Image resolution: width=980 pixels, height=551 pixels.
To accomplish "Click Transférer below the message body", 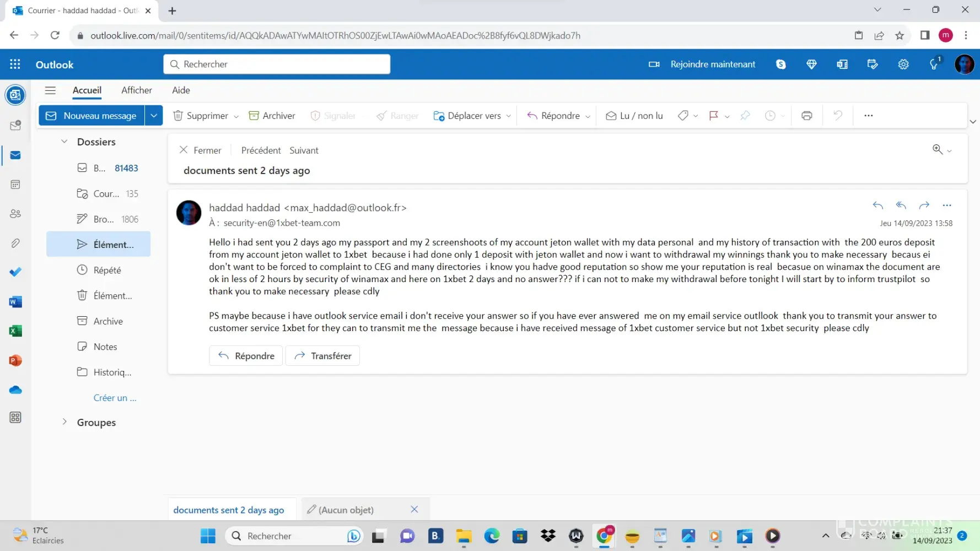I will pyautogui.click(x=322, y=356).
